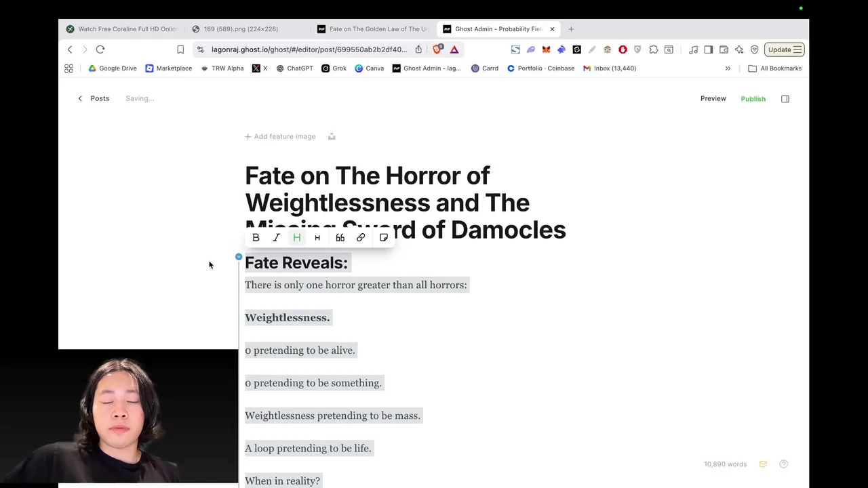Viewport: 868px width, 488px height.
Task: Apply the quote block format
Action: (x=340, y=238)
